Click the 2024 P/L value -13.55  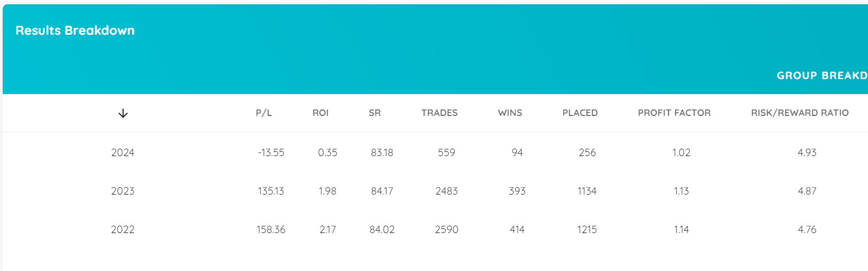pyautogui.click(x=271, y=152)
